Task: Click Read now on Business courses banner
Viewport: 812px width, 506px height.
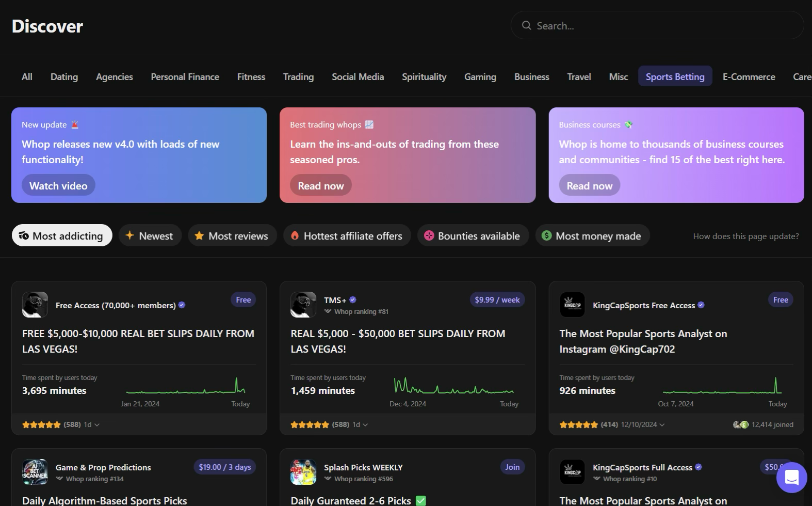Action: tap(589, 185)
